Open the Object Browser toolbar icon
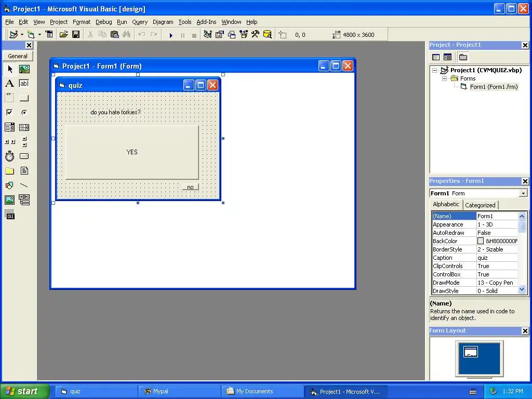Viewport: 532px width, 399px height. click(x=244, y=34)
